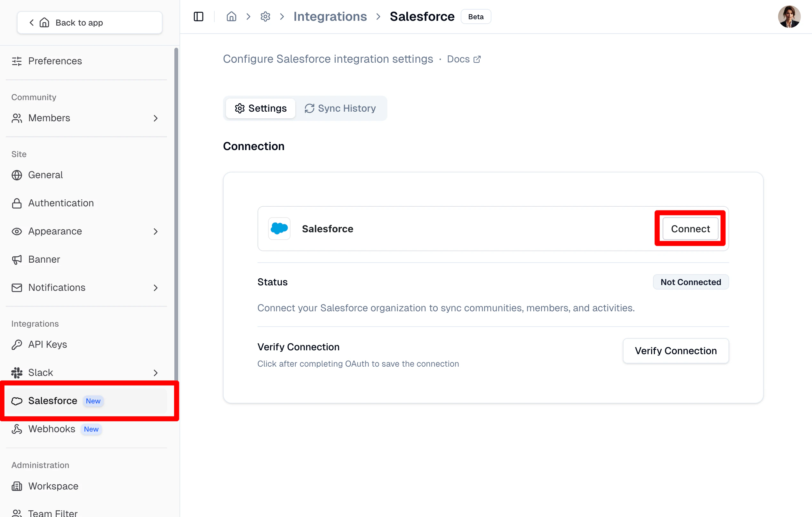Open the Docs link

click(x=464, y=60)
